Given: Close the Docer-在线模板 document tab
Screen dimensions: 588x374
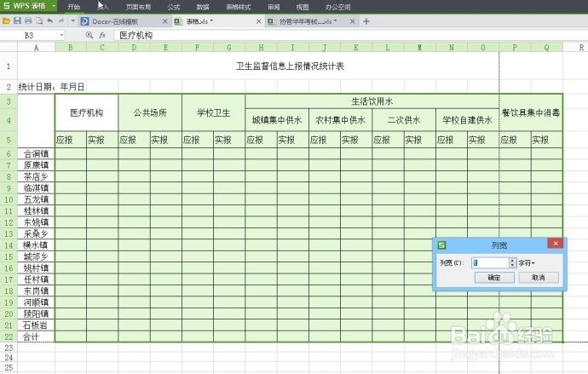Looking at the screenshot, I should [165, 22].
